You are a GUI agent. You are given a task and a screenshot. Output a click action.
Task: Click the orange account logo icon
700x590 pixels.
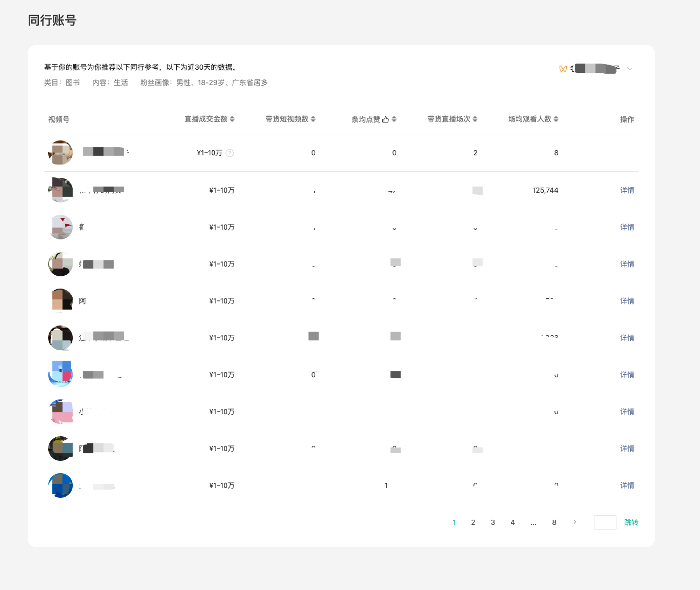[x=563, y=69]
